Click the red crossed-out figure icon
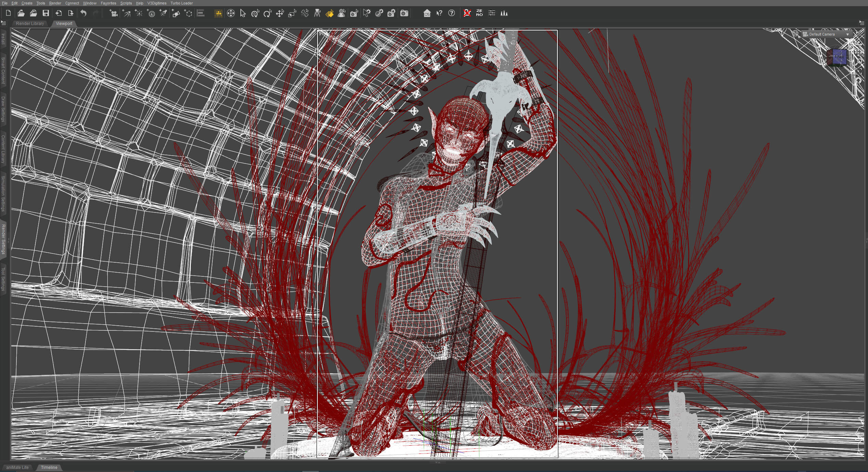This screenshot has width=868, height=472. coord(467,13)
